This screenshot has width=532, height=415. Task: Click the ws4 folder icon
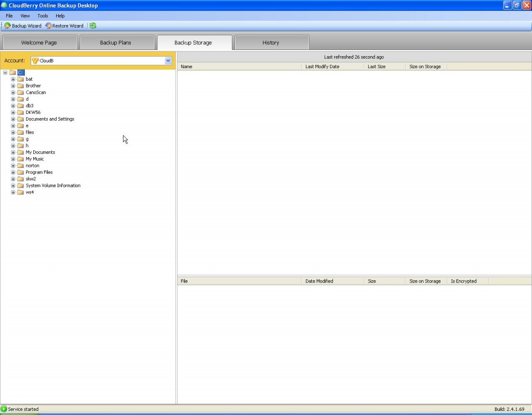click(20, 192)
